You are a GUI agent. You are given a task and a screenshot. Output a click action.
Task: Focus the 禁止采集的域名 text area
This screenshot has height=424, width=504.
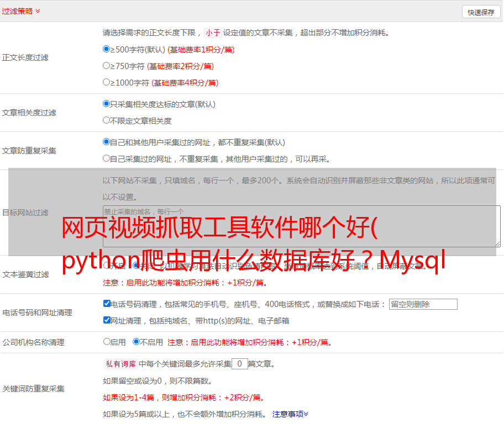click(x=302, y=226)
